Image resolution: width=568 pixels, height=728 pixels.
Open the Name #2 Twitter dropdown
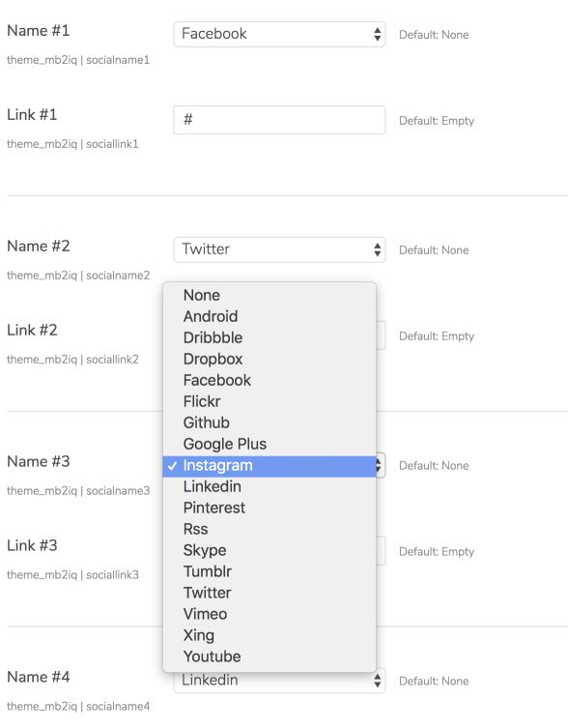pyautogui.click(x=279, y=249)
